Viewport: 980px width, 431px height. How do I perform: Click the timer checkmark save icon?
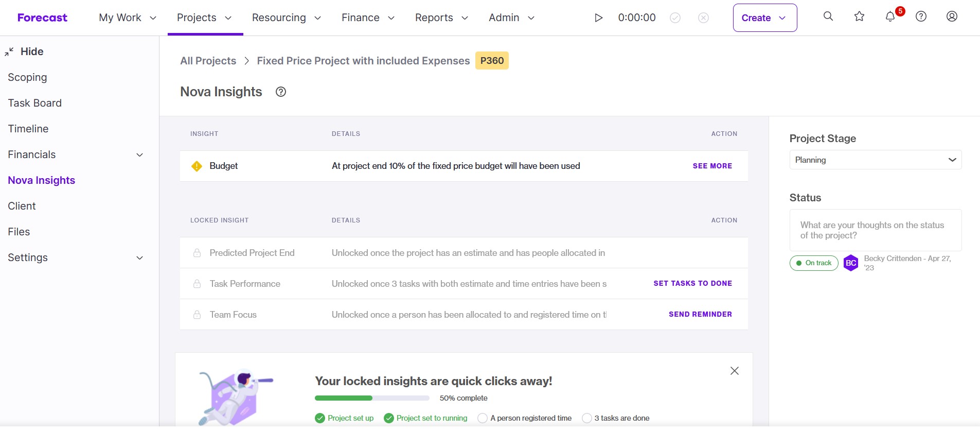[x=675, y=18]
